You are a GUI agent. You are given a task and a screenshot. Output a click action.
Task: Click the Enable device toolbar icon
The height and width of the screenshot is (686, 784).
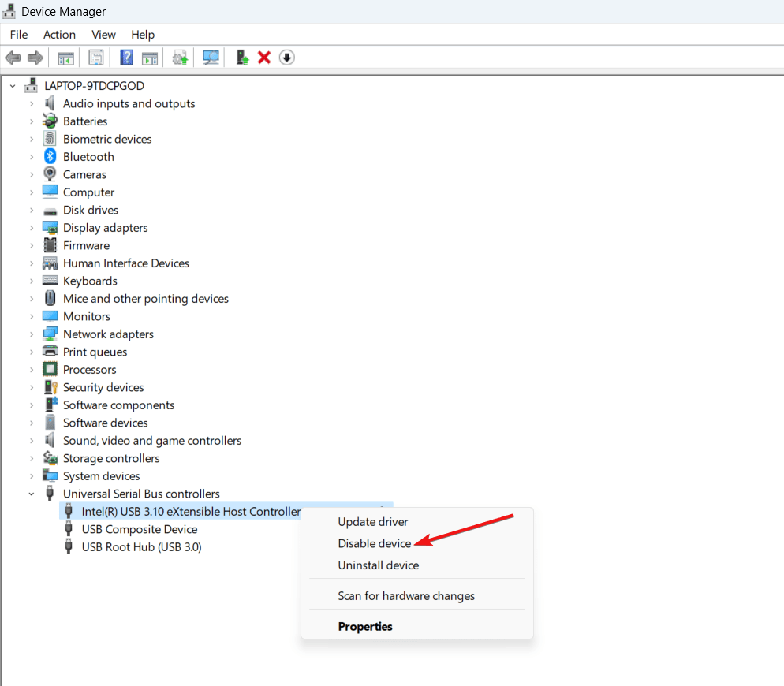click(x=242, y=58)
